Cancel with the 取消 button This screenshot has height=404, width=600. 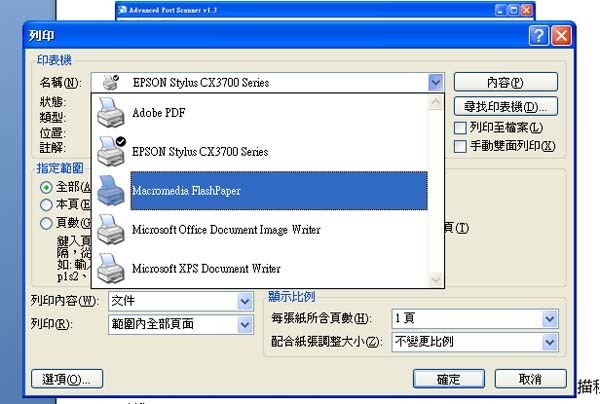click(x=530, y=379)
